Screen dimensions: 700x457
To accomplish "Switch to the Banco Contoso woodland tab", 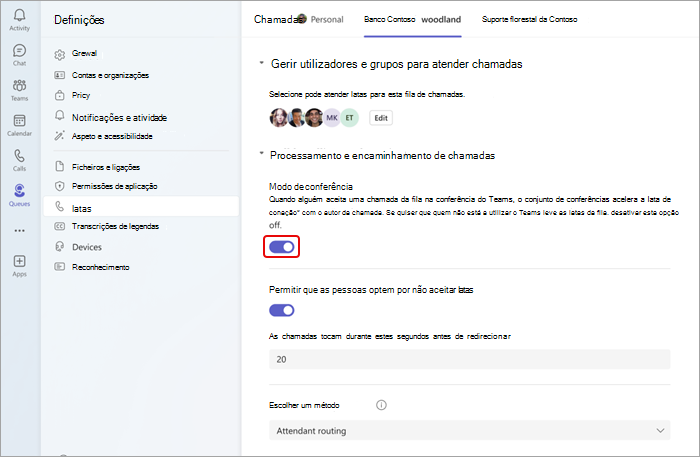I will (412, 20).
